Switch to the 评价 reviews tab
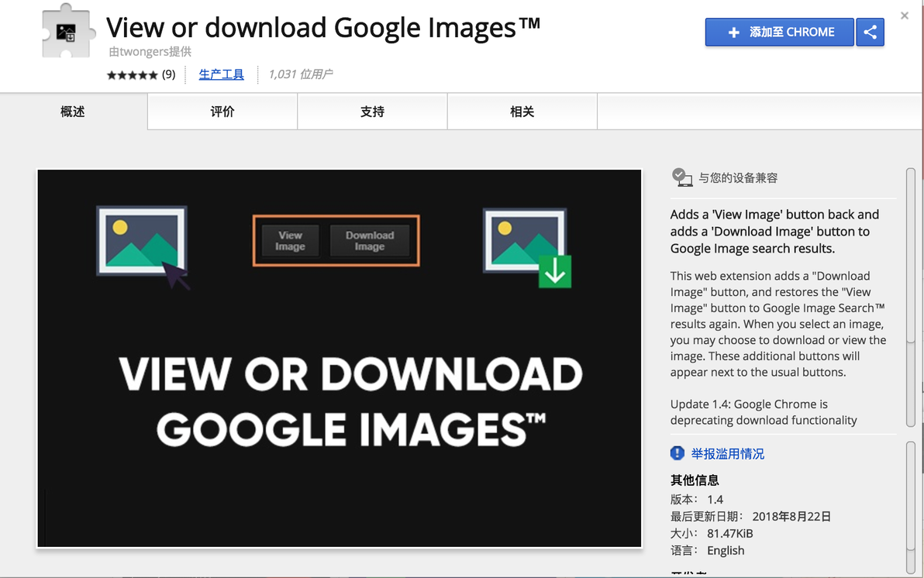924x578 pixels. 222,112
